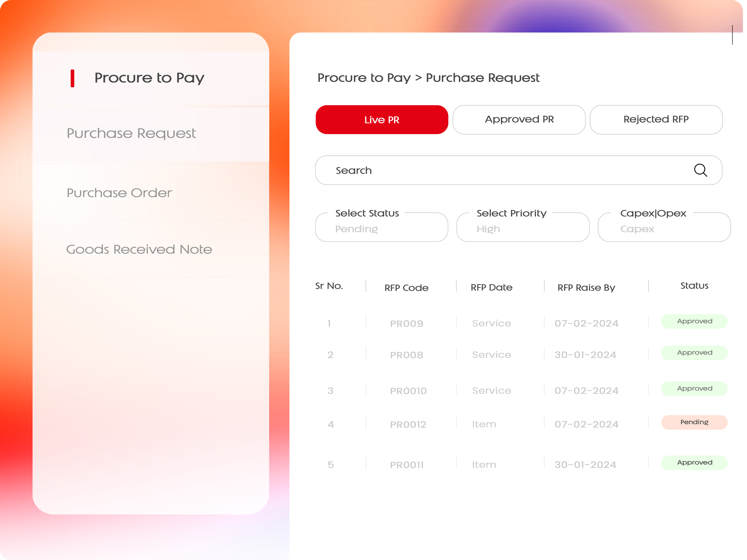
Task: Click the 07-02-2024 date in PR009 row
Action: (x=586, y=323)
